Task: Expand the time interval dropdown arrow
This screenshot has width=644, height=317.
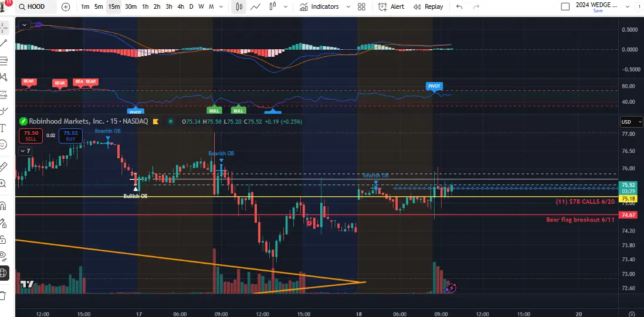Action: pyautogui.click(x=221, y=6)
